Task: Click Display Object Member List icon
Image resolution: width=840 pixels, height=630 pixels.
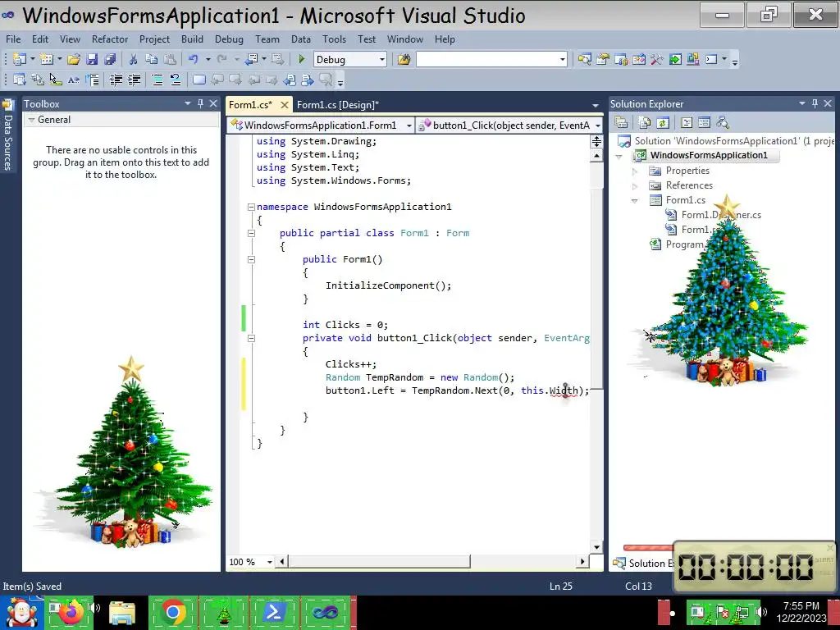Action: [20, 80]
